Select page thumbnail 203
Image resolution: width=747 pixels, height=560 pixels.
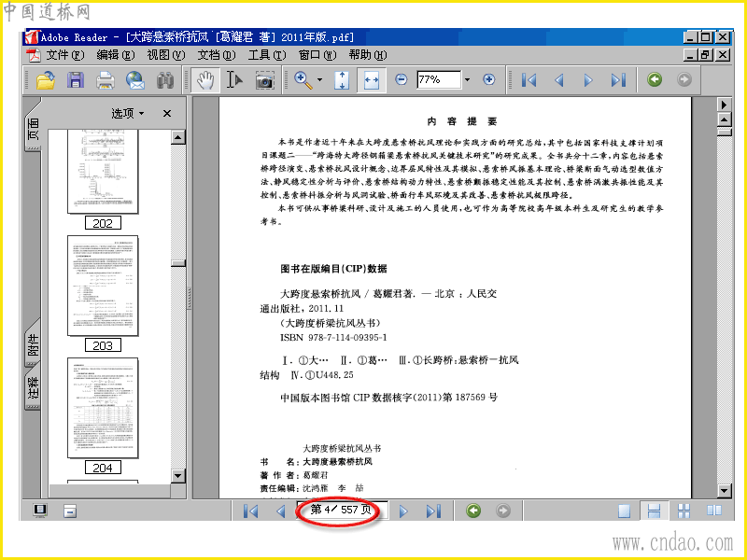tap(103, 286)
